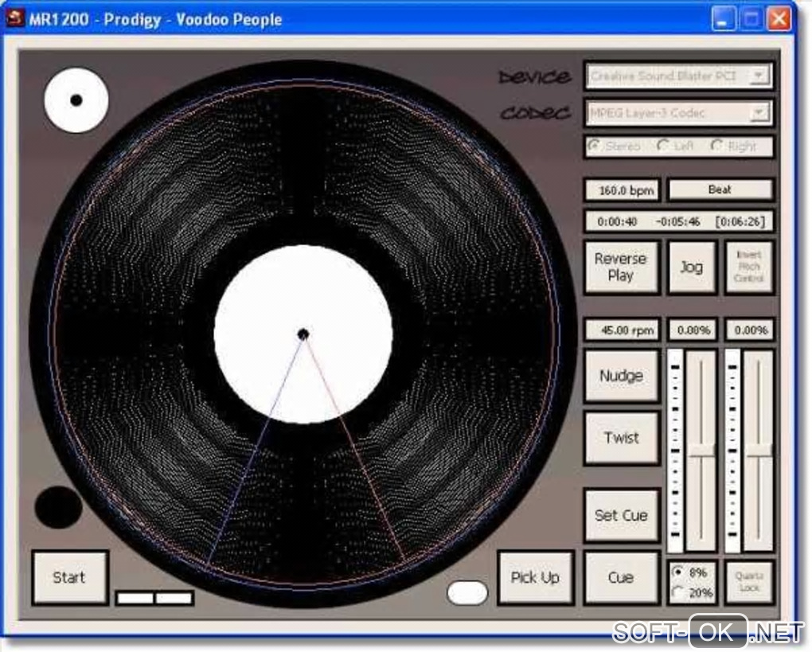Select the 8% pitch range radio button
Viewport: 812px width, 652px height.
[x=677, y=572]
